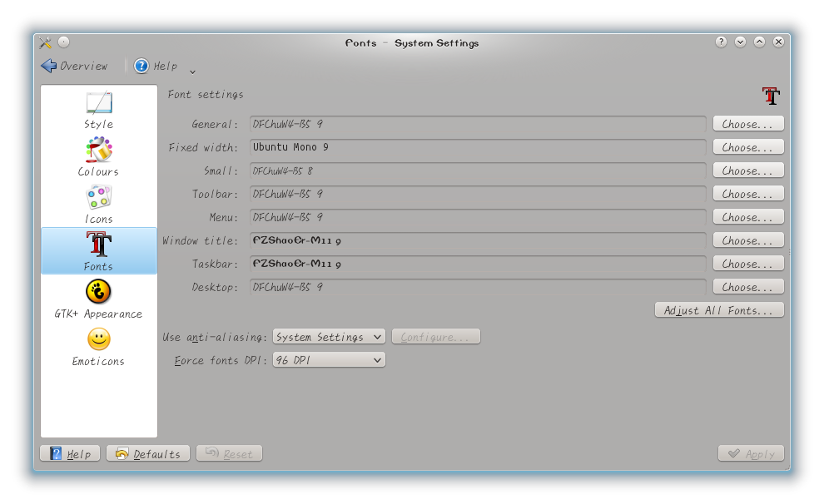
Task: Click the 'Use anti-aliasing:' label
Action: pyautogui.click(x=215, y=337)
